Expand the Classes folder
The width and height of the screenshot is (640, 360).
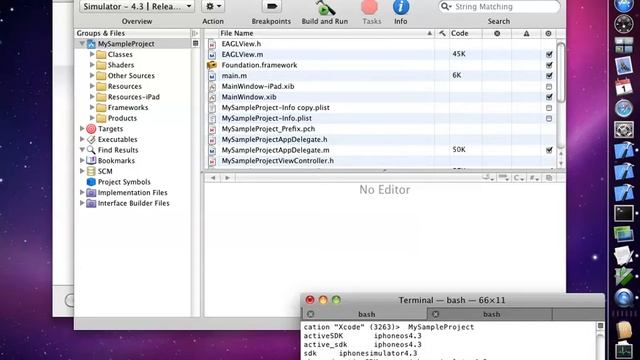click(92, 54)
